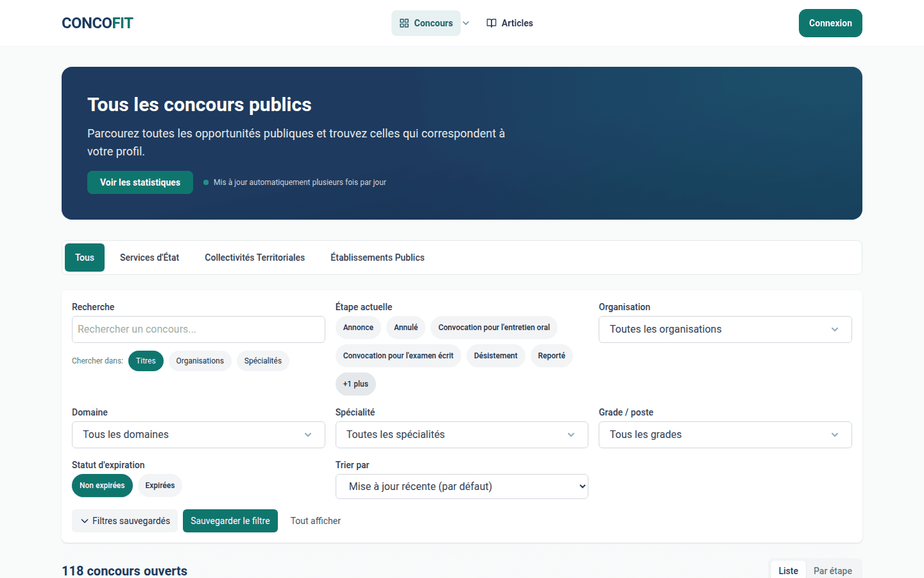Toggle search in Titres

pyautogui.click(x=146, y=361)
